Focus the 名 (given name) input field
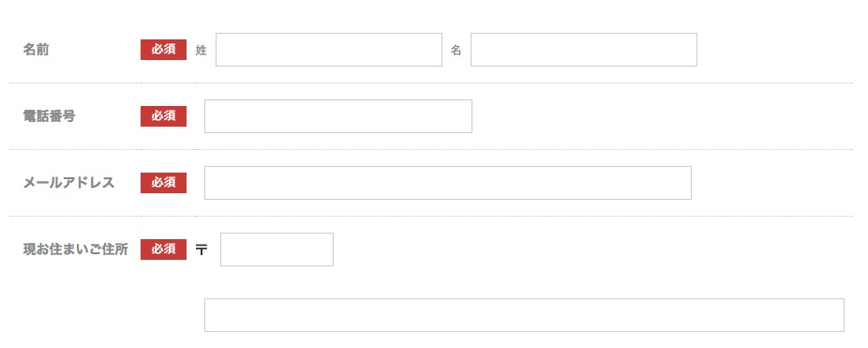The image size is (868, 348). pos(583,50)
